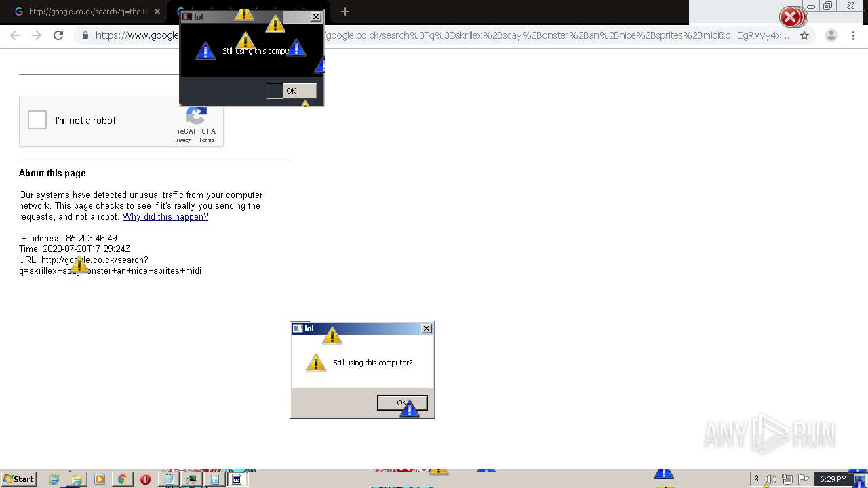
Task: Click OK in the white lol dialog
Action: click(402, 403)
